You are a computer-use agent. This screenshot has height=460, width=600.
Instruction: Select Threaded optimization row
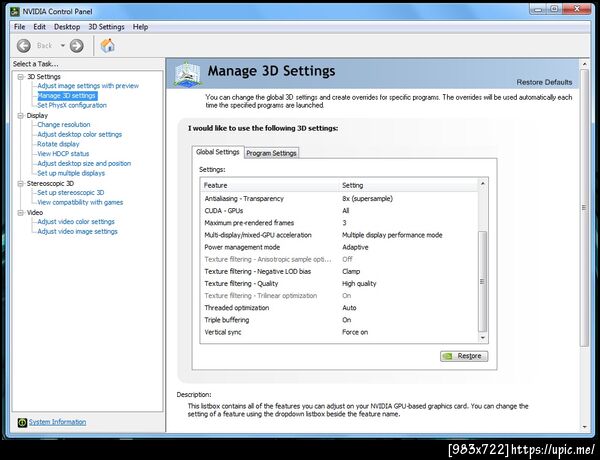point(339,308)
